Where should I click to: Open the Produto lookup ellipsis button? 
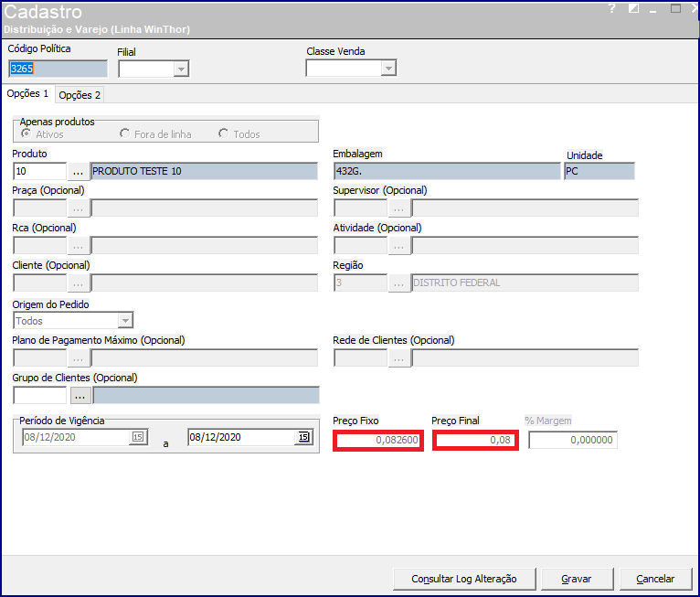pyautogui.click(x=78, y=172)
